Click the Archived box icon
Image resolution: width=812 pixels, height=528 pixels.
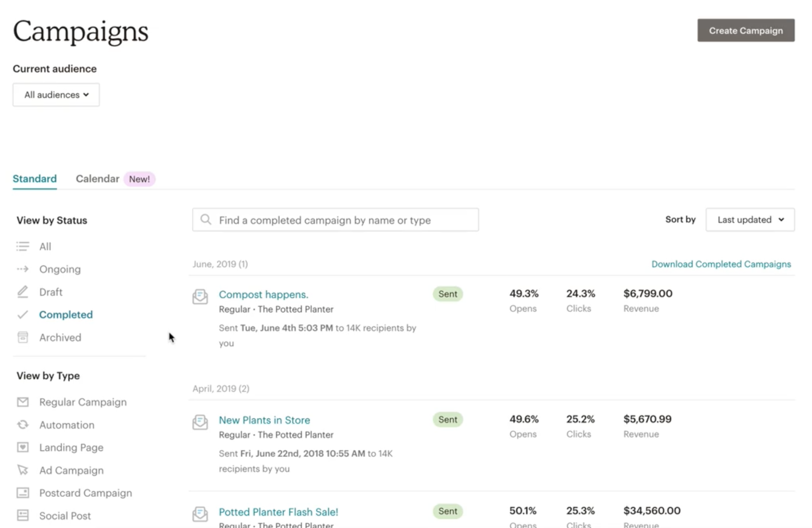coord(23,337)
